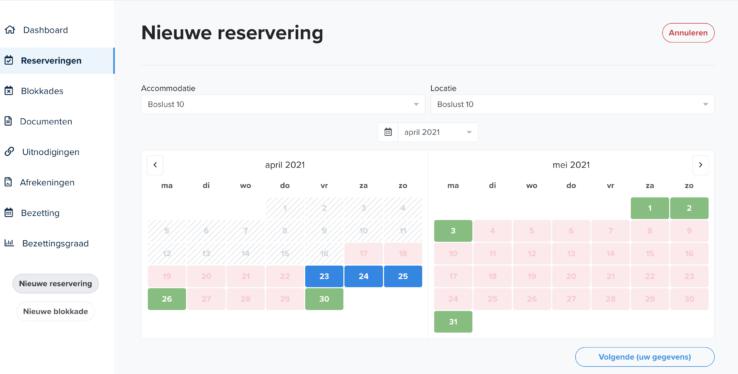Select green date 31 in mei
Viewport: 738px width, 374px height.
coord(453,322)
